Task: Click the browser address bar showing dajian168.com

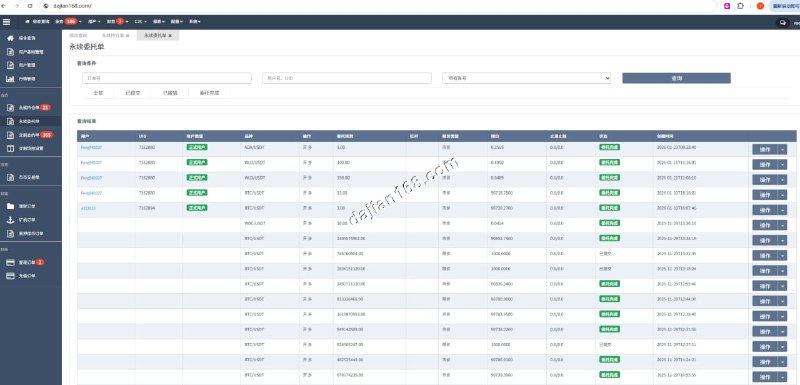Action: tap(378, 6)
